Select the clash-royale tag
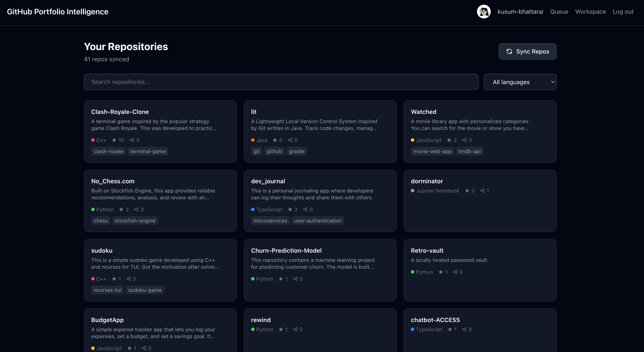This screenshot has width=644, height=352. point(109,151)
